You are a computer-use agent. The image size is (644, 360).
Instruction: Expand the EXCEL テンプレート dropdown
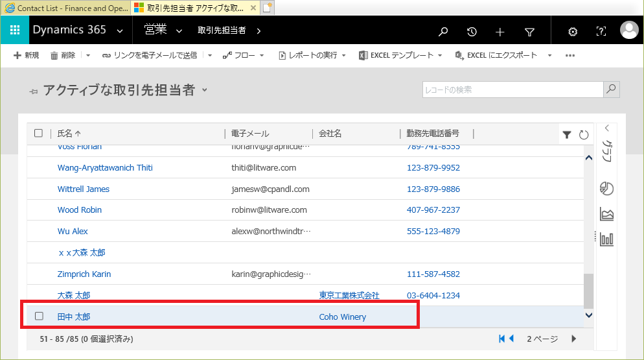click(x=439, y=56)
